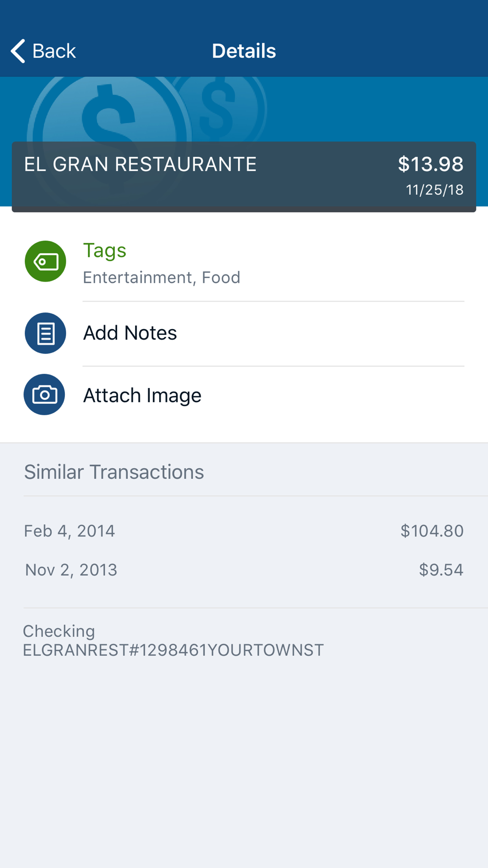Screen dimensions: 488x868
Task: Select the Entertainment, Food tags text
Action: coord(162,277)
